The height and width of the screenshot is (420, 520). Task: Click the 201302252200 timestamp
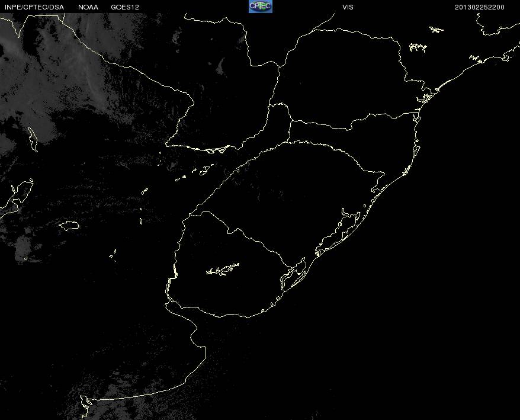480,7
